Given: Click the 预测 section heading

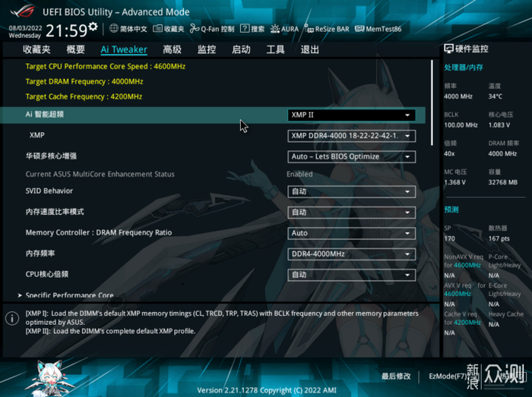Looking at the screenshot, I should (451, 210).
